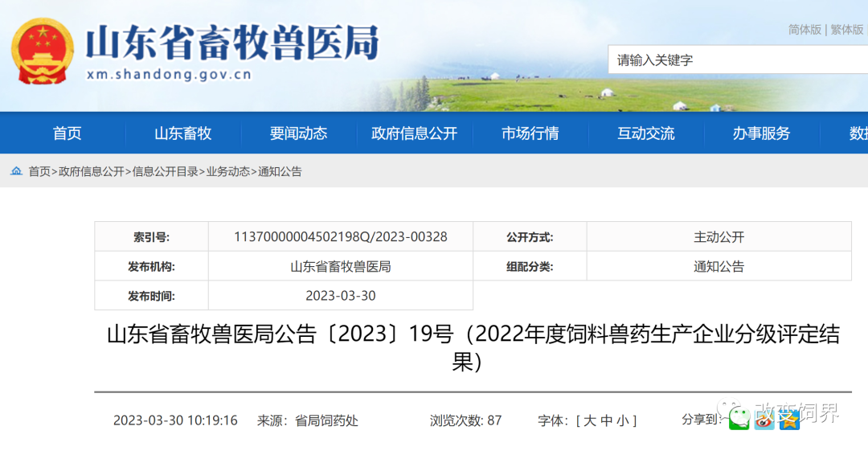Screen dimensions: 868x451
Task: Set font size to small (小)
Action: pos(624,420)
